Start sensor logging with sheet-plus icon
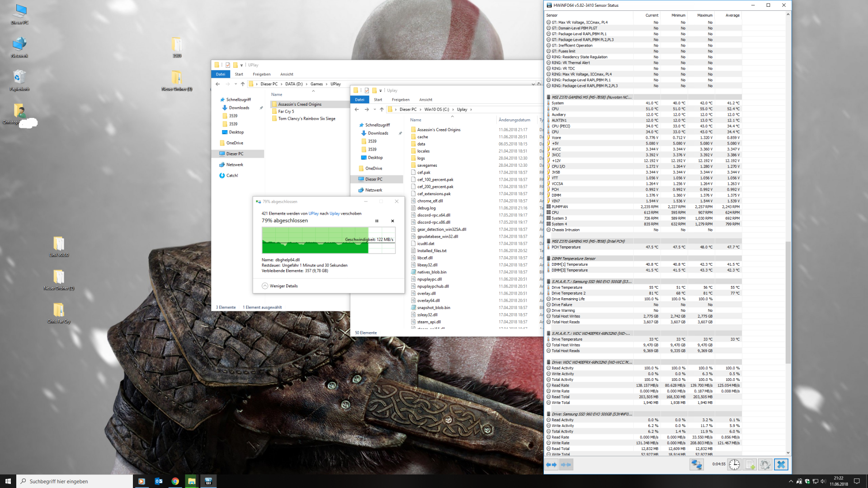868x488 pixels. [750, 465]
